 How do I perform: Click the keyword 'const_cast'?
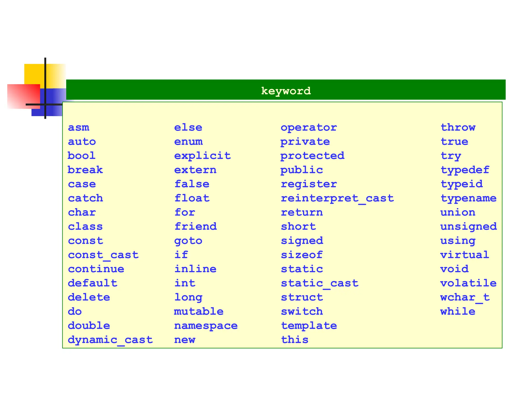[x=103, y=255]
